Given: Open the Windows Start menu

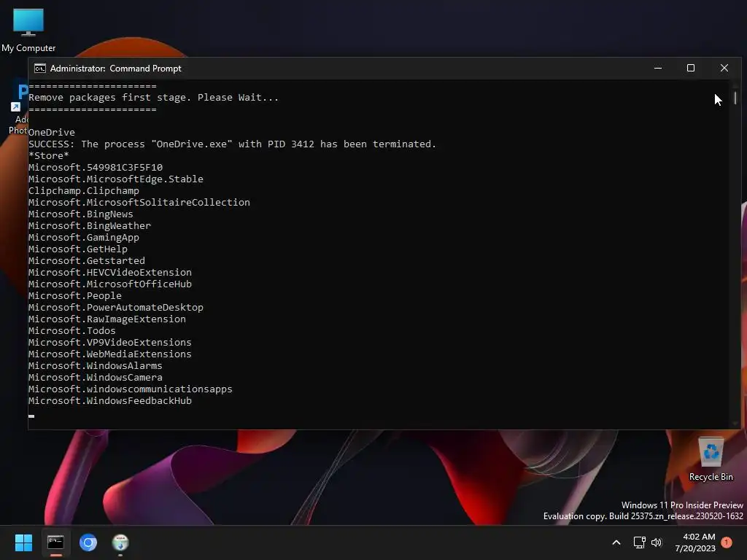Looking at the screenshot, I should click(x=23, y=542).
